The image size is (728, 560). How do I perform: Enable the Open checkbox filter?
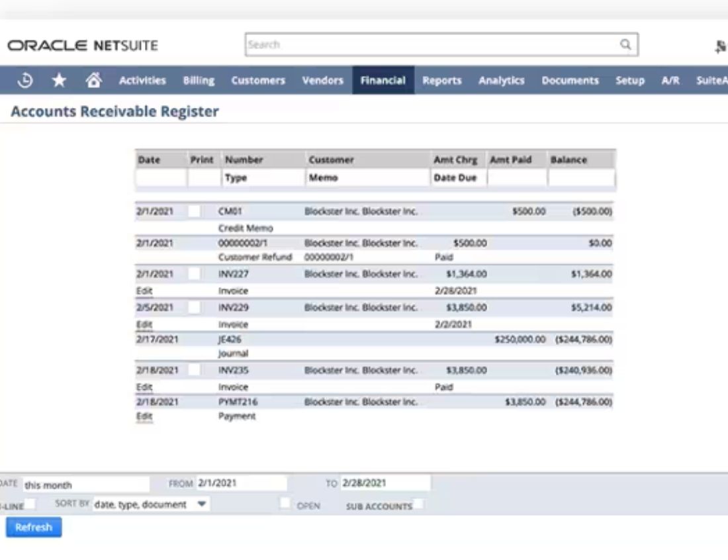[285, 504]
